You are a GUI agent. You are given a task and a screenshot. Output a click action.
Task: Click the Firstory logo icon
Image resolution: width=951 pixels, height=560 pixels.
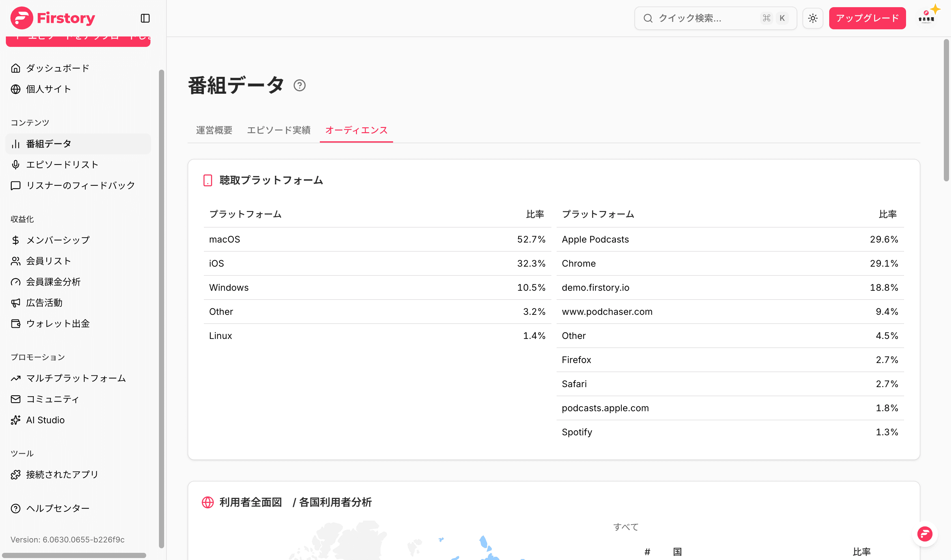pyautogui.click(x=21, y=18)
